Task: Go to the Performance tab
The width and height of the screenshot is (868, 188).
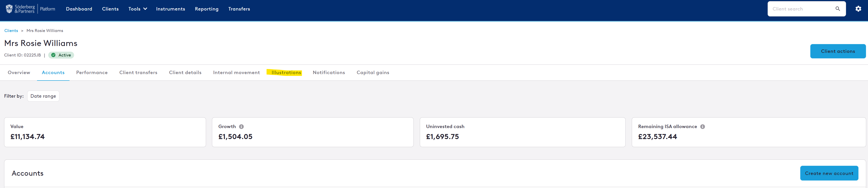Action: pos(92,73)
